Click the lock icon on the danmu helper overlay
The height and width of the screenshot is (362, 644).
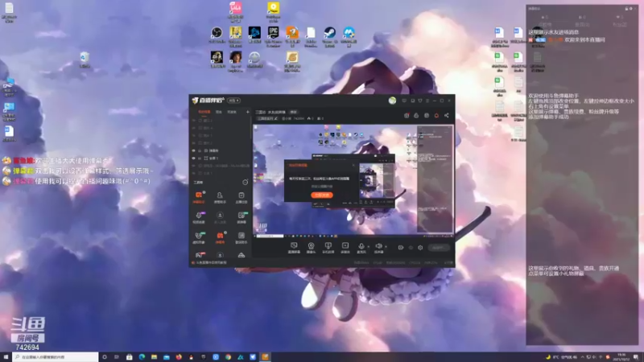[x=626, y=8]
